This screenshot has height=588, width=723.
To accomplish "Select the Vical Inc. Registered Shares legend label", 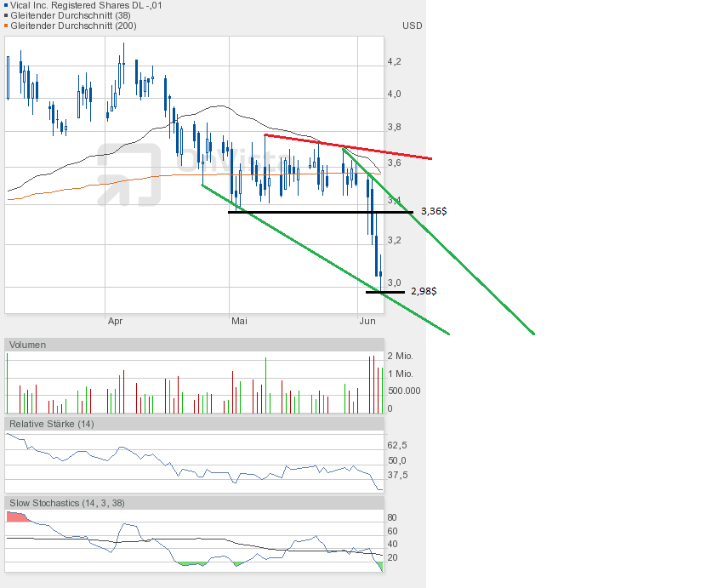I will 87,5.
